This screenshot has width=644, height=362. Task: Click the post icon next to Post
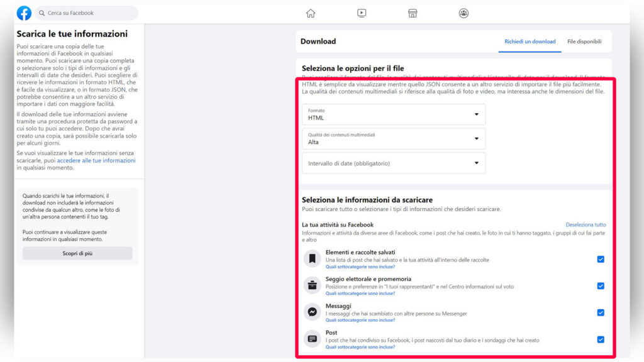click(312, 338)
